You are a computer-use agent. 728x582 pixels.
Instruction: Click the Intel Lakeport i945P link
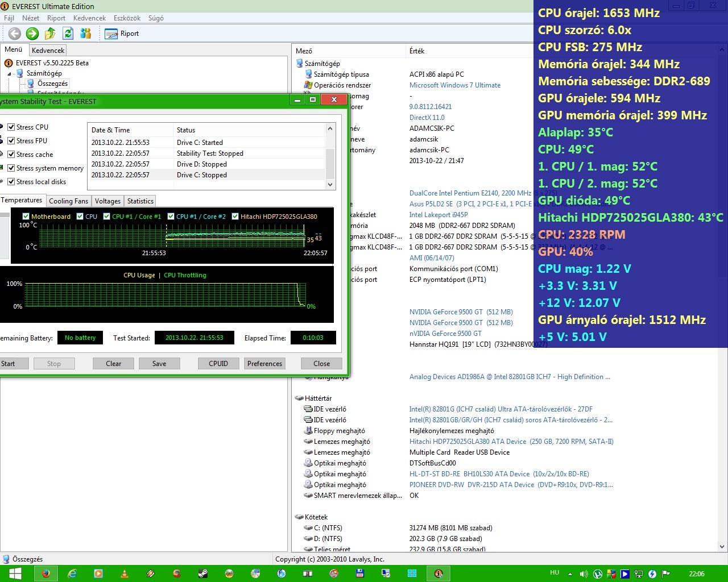(x=439, y=215)
